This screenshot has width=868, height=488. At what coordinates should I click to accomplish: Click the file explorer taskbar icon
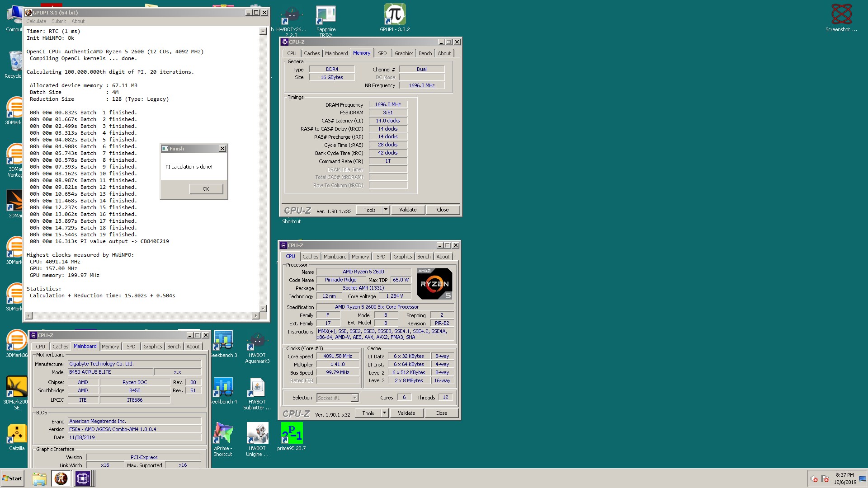39,479
